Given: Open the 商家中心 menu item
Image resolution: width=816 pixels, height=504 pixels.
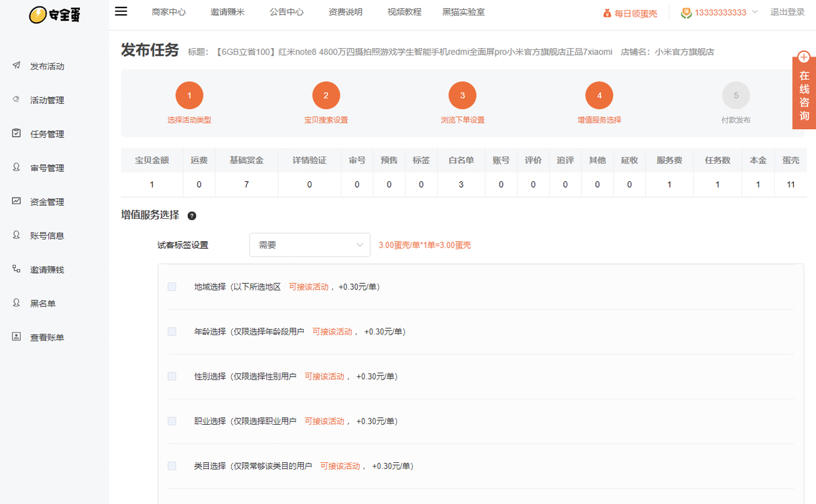Looking at the screenshot, I should click(168, 12).
